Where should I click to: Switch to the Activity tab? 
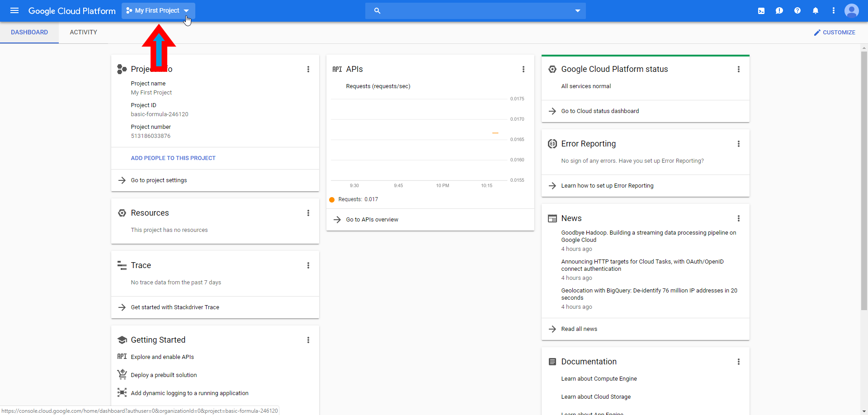pyautogui.click(x=83, y=33)
